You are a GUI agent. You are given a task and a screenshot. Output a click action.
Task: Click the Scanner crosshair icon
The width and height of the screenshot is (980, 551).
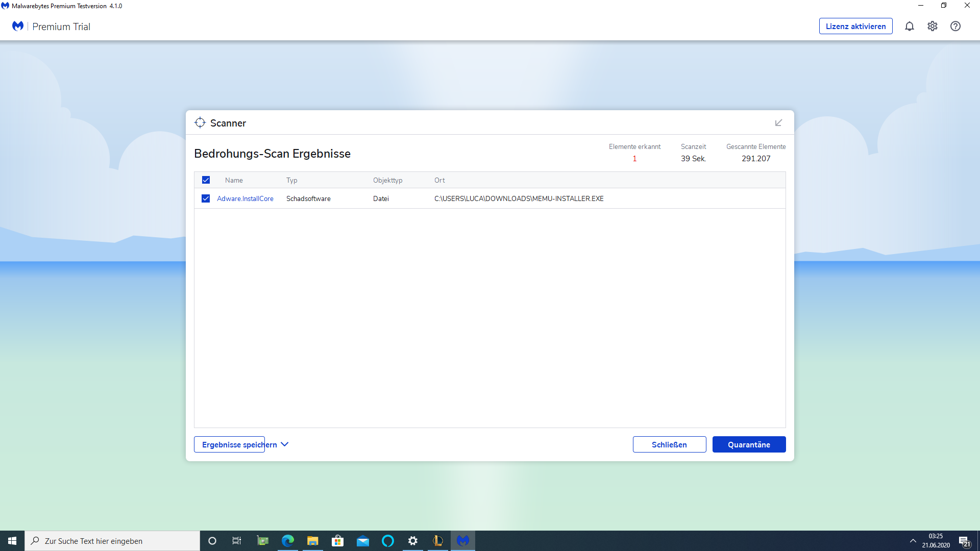coord(200,123)
